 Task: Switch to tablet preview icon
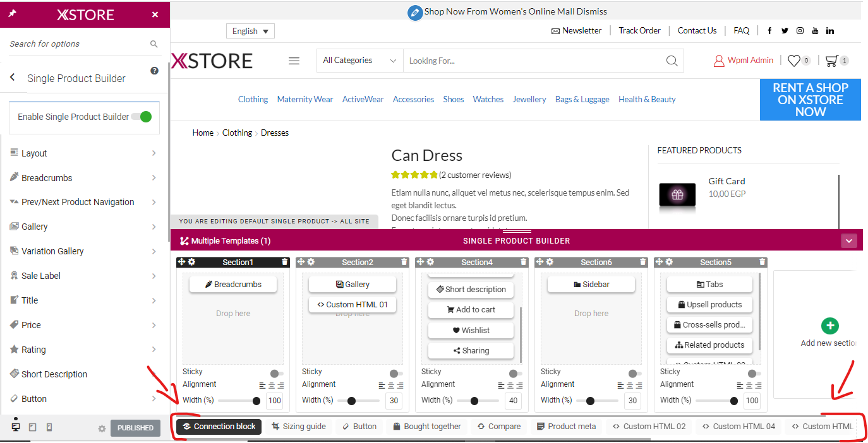[33, 427]
